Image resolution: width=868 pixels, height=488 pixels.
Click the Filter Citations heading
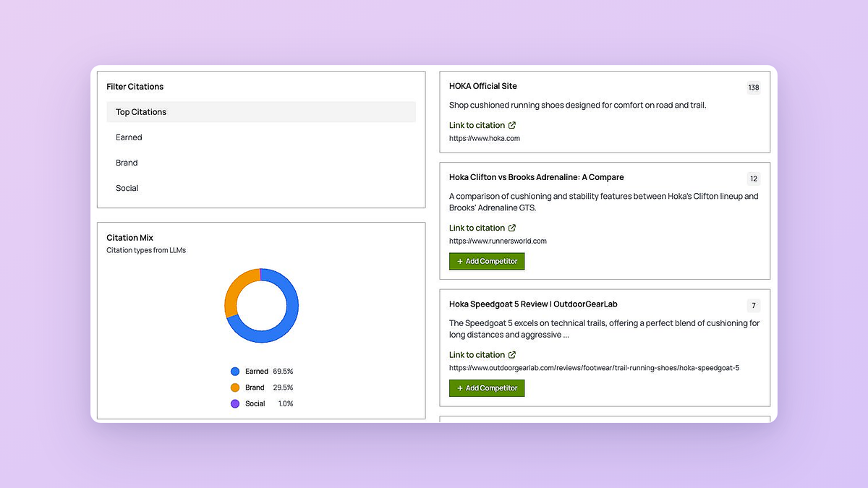pyautogui.click(x=135, y=87)
